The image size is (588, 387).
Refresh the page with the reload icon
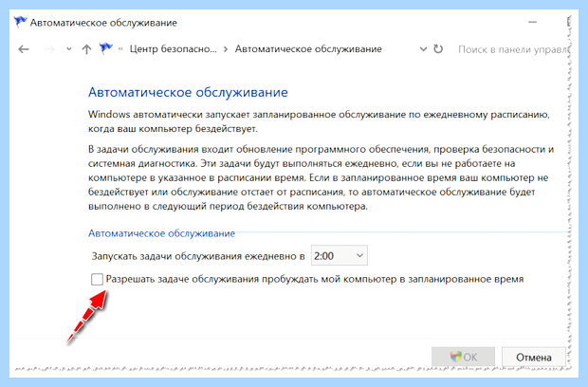pyautogui.click(x=438, y=49)
